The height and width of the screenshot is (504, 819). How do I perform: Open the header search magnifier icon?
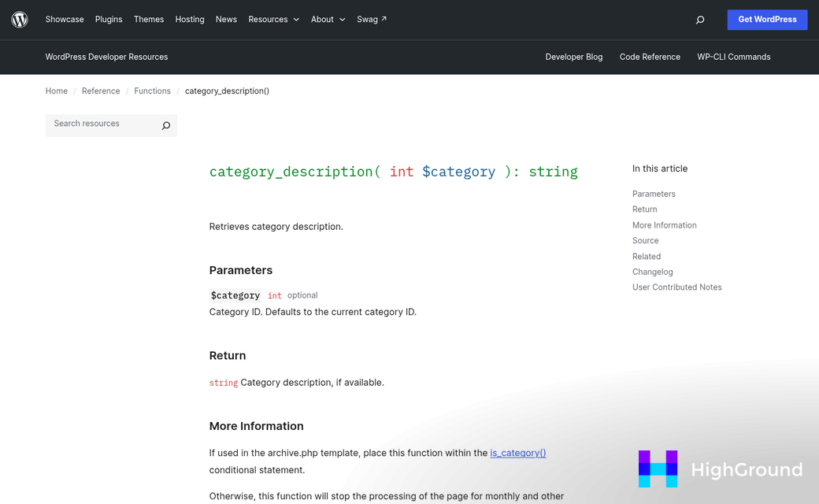[700, 20]
